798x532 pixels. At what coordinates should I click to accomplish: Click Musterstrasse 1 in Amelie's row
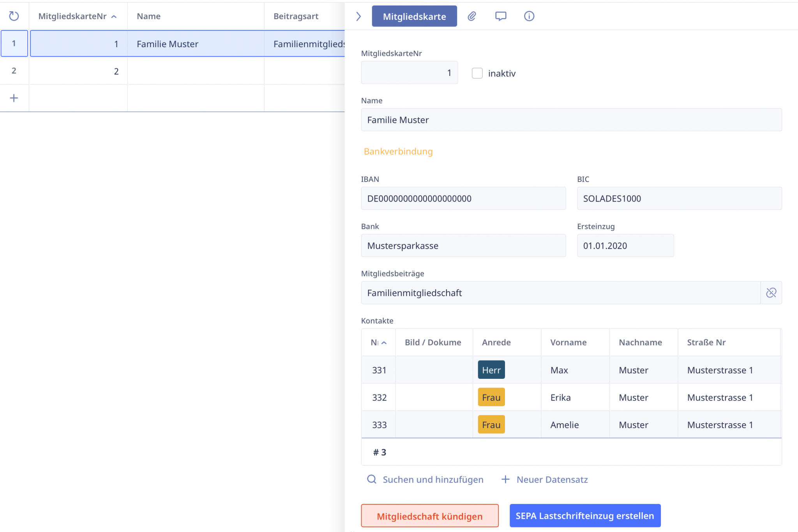[729, 424]
